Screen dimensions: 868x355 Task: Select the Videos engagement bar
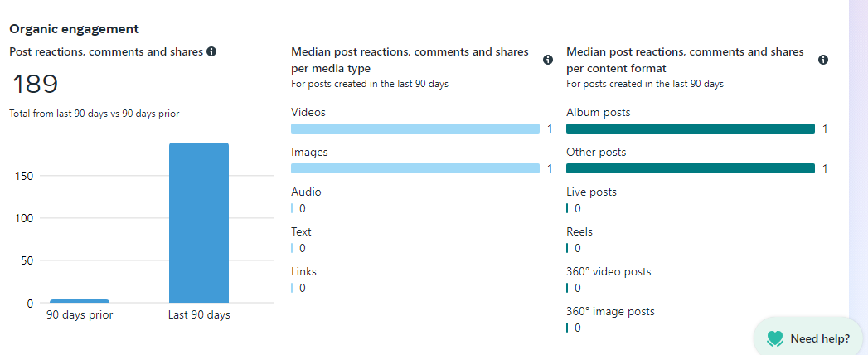point(415,129)
